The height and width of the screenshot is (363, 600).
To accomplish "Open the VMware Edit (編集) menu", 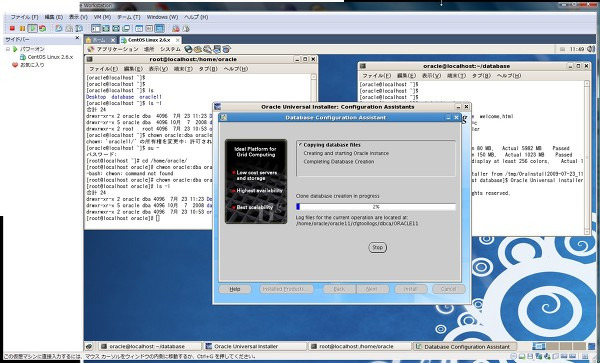I will click(x=54, y=17).
